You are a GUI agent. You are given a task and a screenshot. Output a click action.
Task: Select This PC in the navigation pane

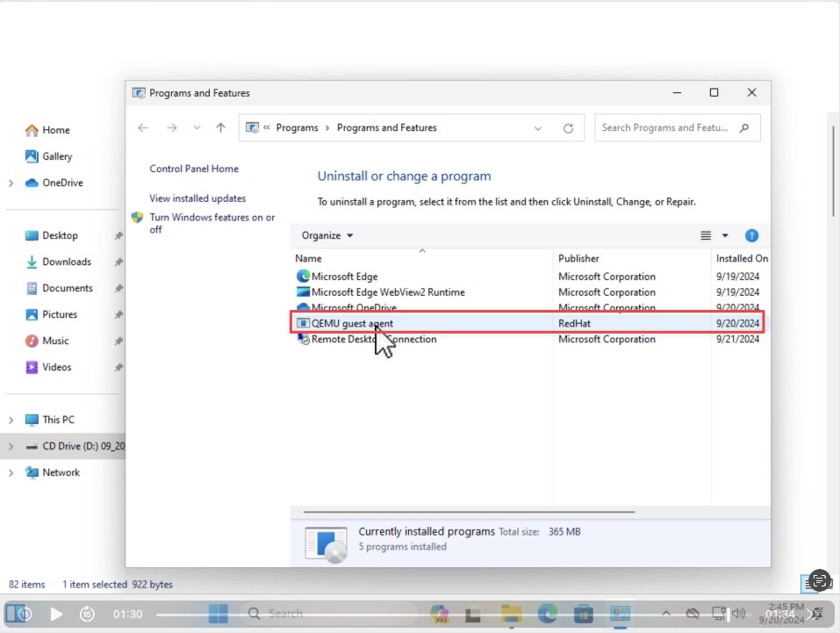50,420
